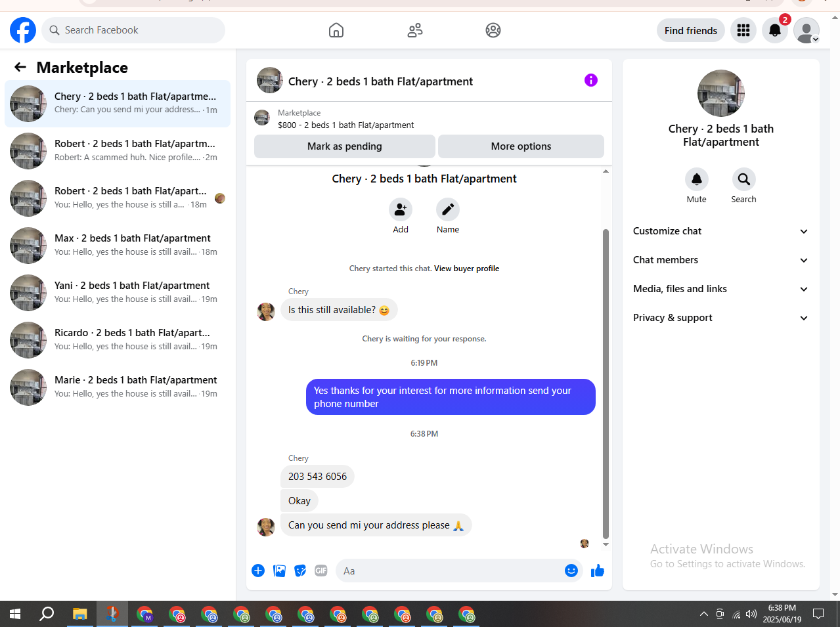Open Windows taskbar search
The width and height of the screenshot is (840, 627).
(x=47, y=615)
